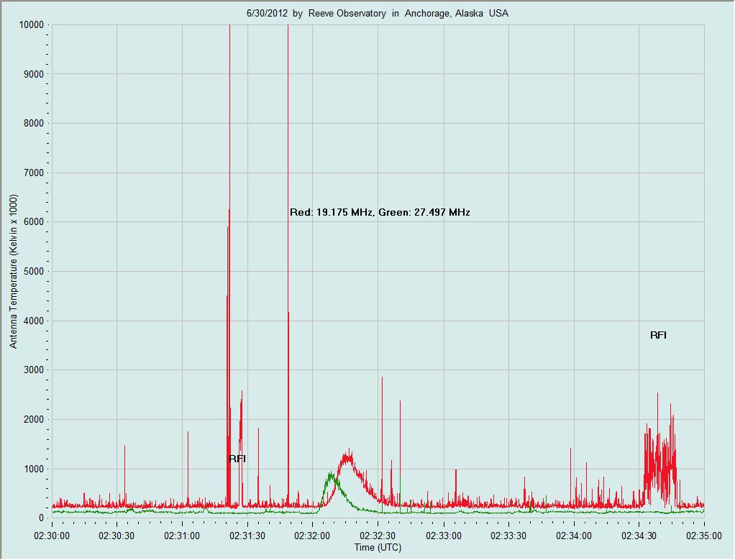Click the 02:34:00 time label
The height and width of the screenshot is (560, 735).
click(x=574, y=536)
